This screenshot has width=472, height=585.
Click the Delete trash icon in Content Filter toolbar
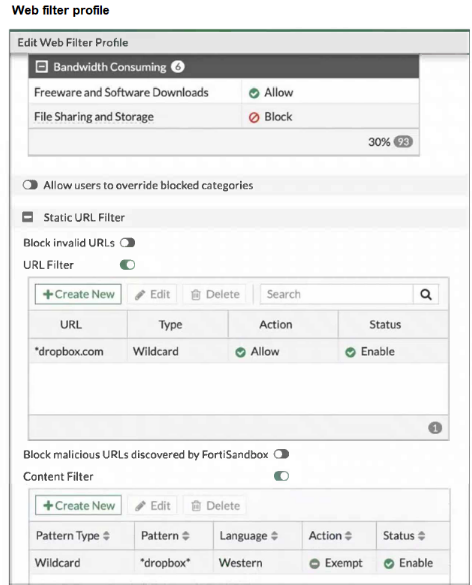tap(196, 506)
